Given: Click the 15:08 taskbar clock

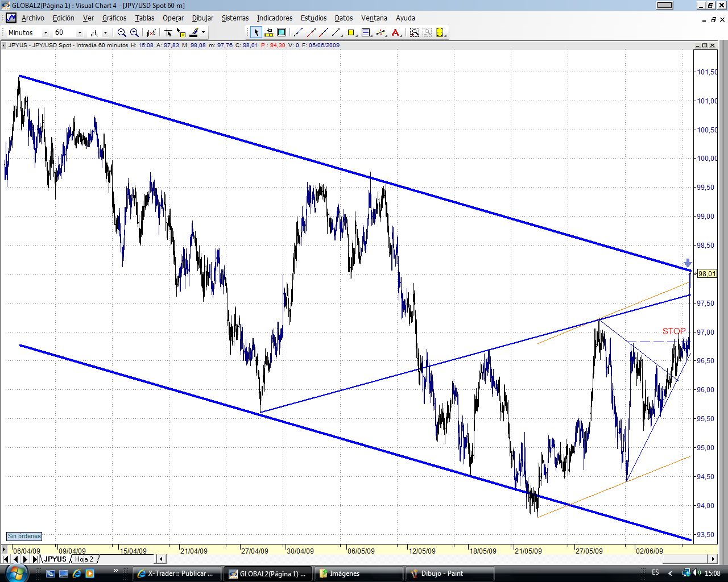Looking at the screenshot, I should tap(713, 573).
